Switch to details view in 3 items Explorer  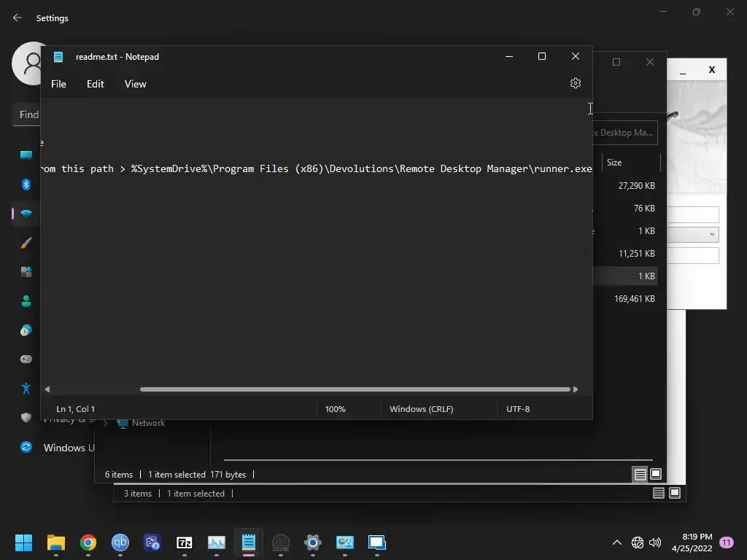point(659,493)
